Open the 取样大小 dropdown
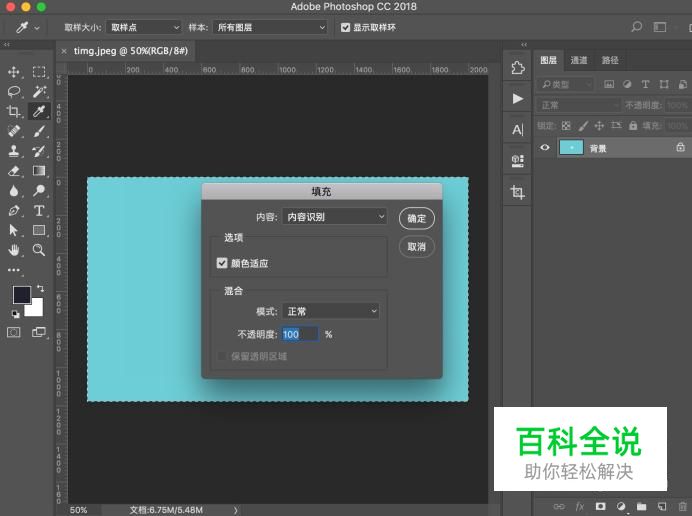This screenshot has height=516, width=692. pos(144,27)
